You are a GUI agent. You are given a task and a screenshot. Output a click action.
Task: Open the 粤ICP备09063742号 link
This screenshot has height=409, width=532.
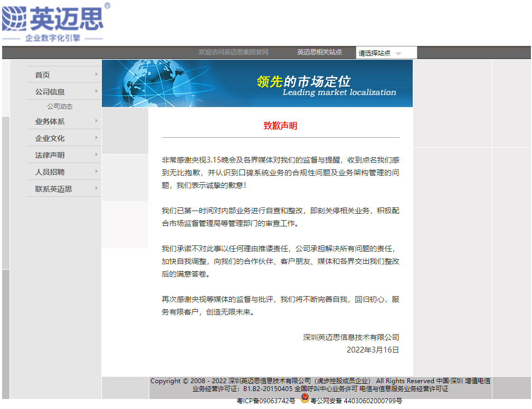tap(266, 401)
